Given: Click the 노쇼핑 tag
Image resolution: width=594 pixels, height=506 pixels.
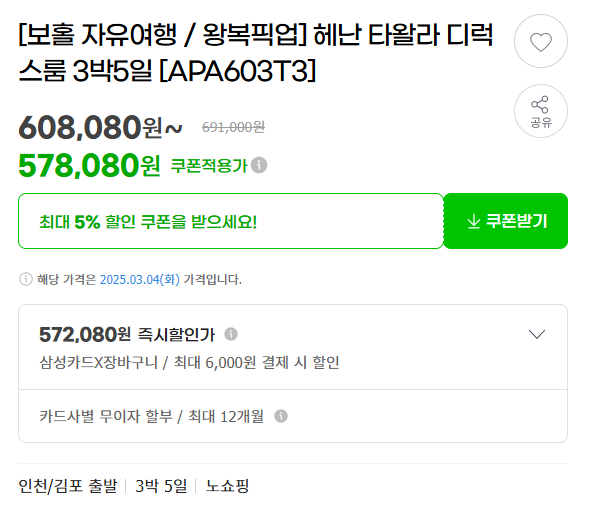Looking at the screenshot, I should [x=227, y=486].
